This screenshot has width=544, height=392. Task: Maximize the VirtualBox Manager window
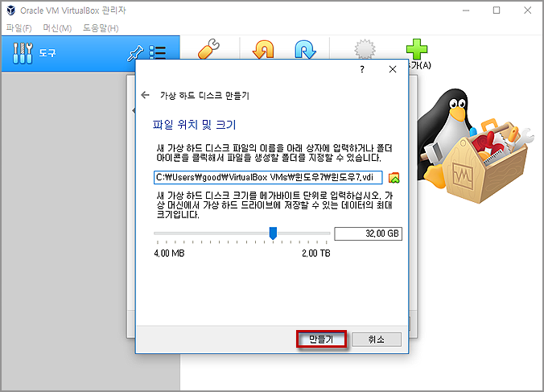pyautogui.click(x=497, y=10)
